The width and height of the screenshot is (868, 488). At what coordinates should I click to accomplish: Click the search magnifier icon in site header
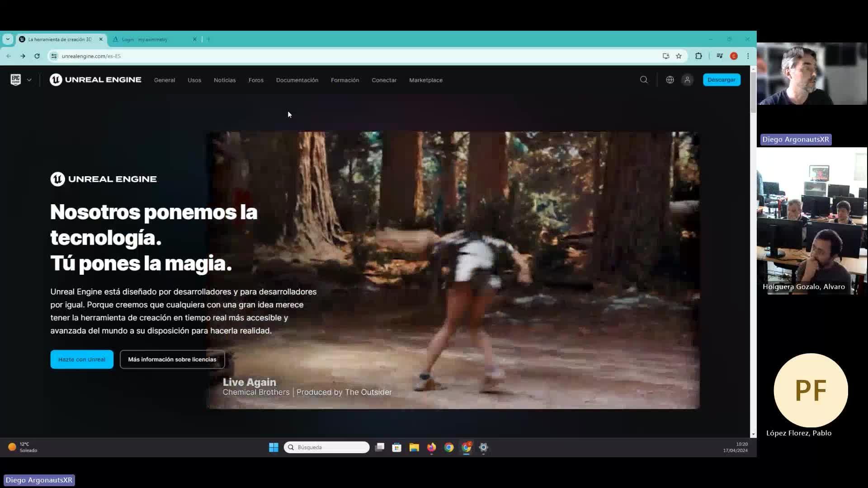click(x=644, y=80)
